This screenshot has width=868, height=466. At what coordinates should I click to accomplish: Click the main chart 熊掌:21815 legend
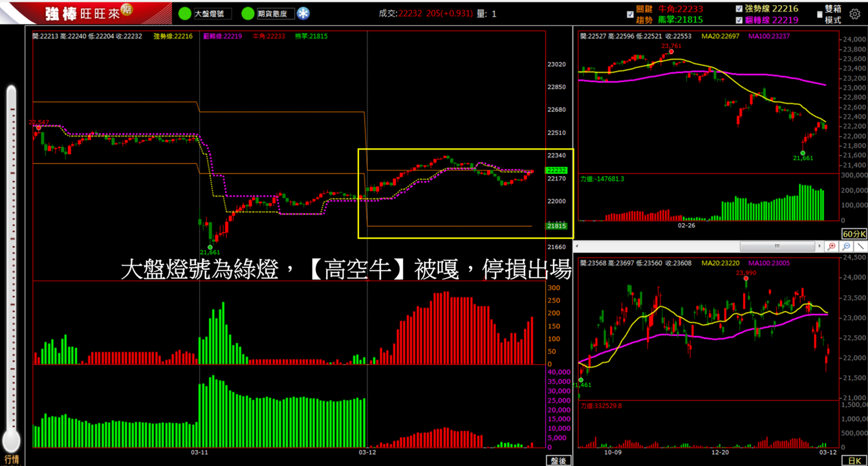tap(312, 36)
